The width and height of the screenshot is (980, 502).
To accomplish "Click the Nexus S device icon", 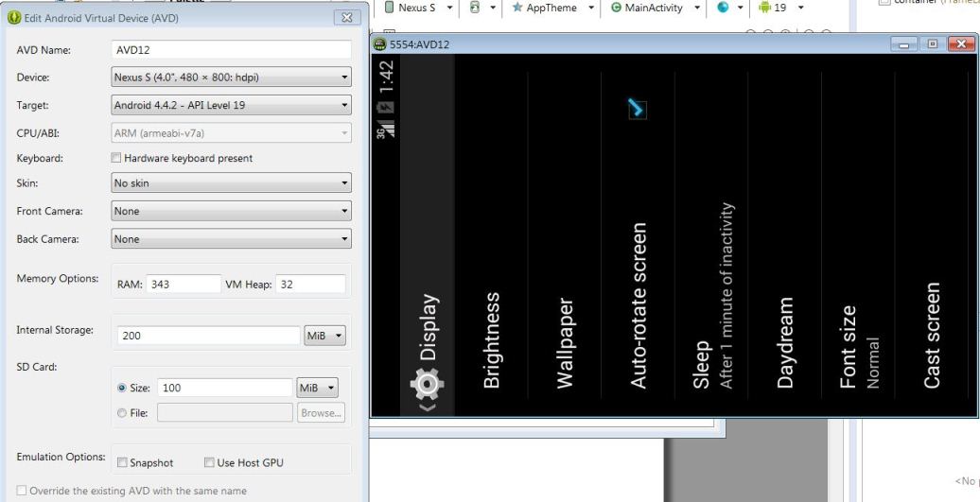I will (x=390, y=8).
